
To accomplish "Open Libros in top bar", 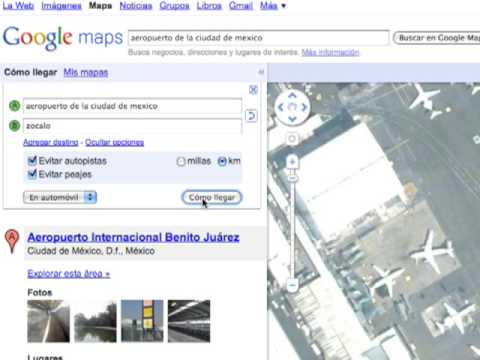I will click(x=209, y=6).
